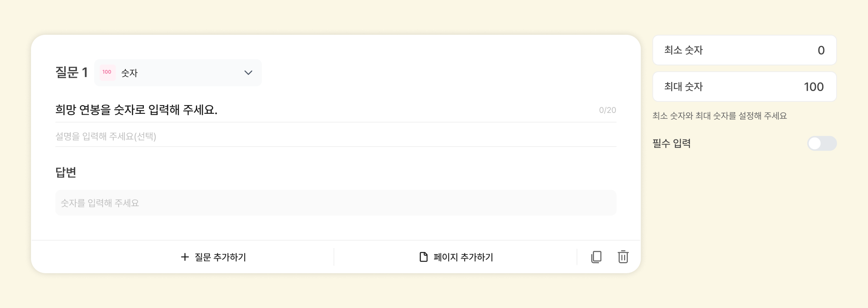Click the 0/20 character counter
Viewport: 868px width, 308px height.
607,110
